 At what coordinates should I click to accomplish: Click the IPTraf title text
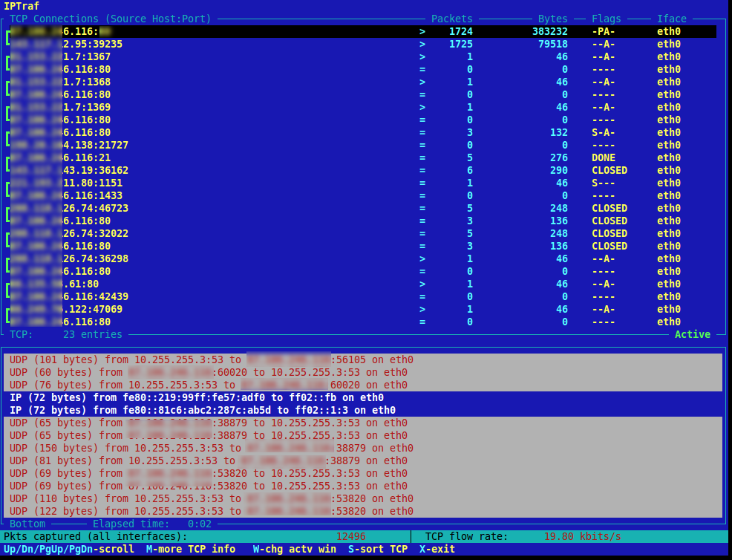point(22,6)
